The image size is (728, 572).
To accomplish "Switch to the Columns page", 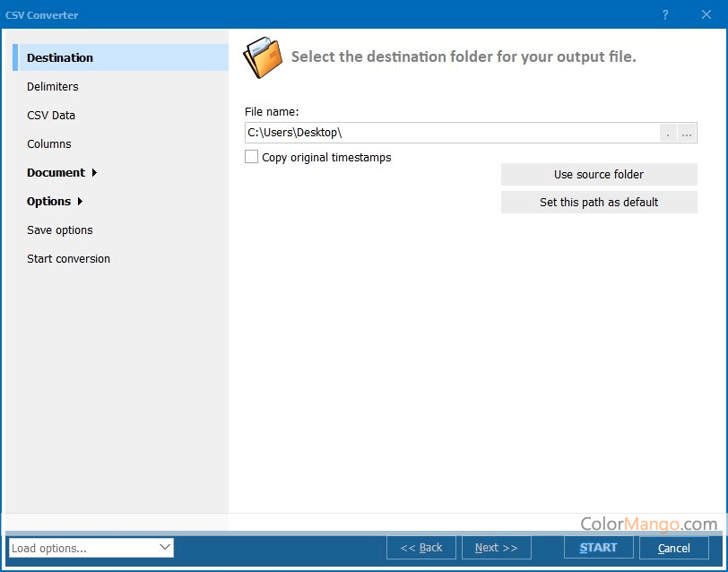I will point(48,144).
